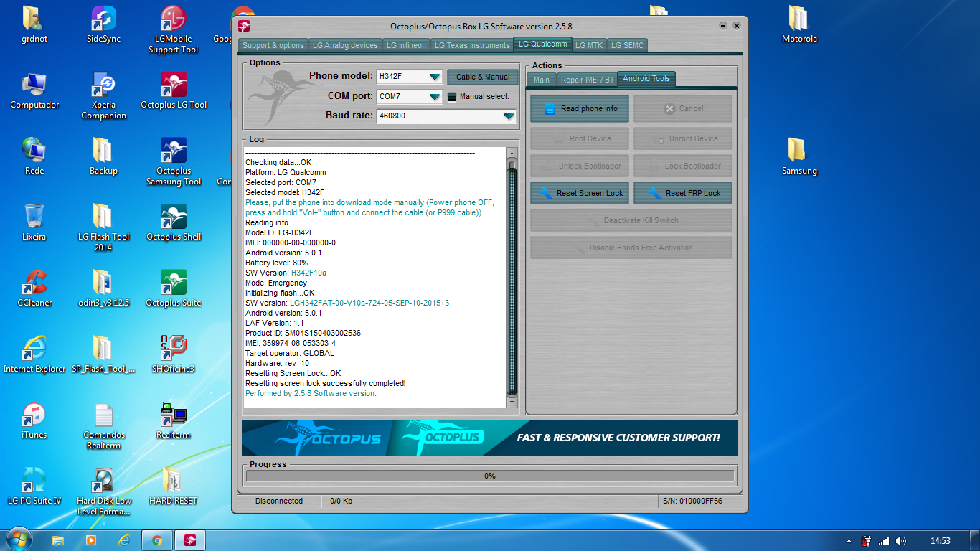
Task: Open the Backup folder on desktop
Action: 103,156
